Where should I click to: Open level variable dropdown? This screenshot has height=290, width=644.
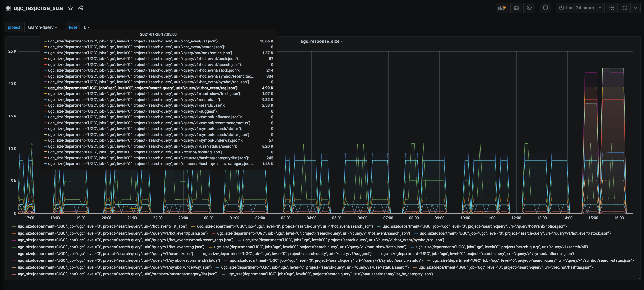[87, 27]
